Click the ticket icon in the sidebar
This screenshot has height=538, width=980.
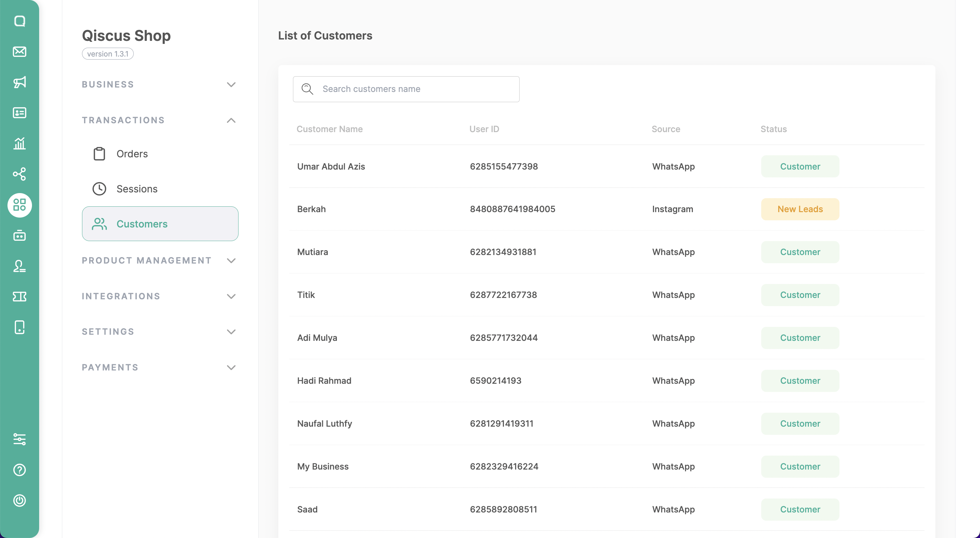pos(19,297)
